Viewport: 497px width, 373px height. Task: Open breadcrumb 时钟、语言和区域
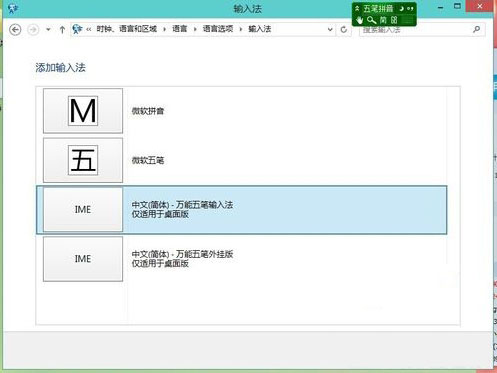coord(127,29)
